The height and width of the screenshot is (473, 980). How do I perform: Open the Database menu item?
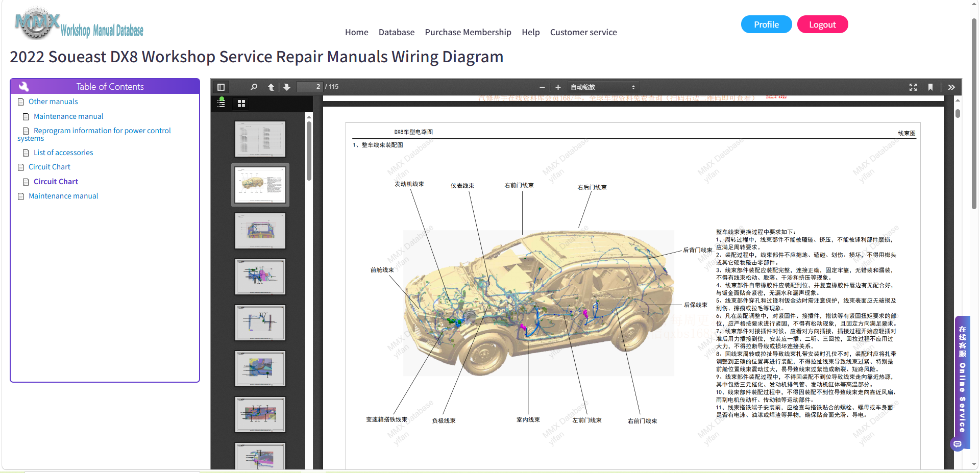point(397,32)
